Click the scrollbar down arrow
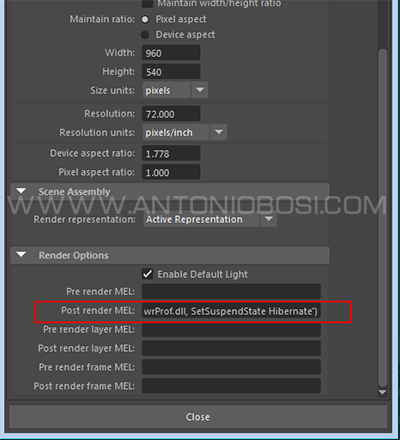Viewport: 400px width, 440px height. coord(382,392)
